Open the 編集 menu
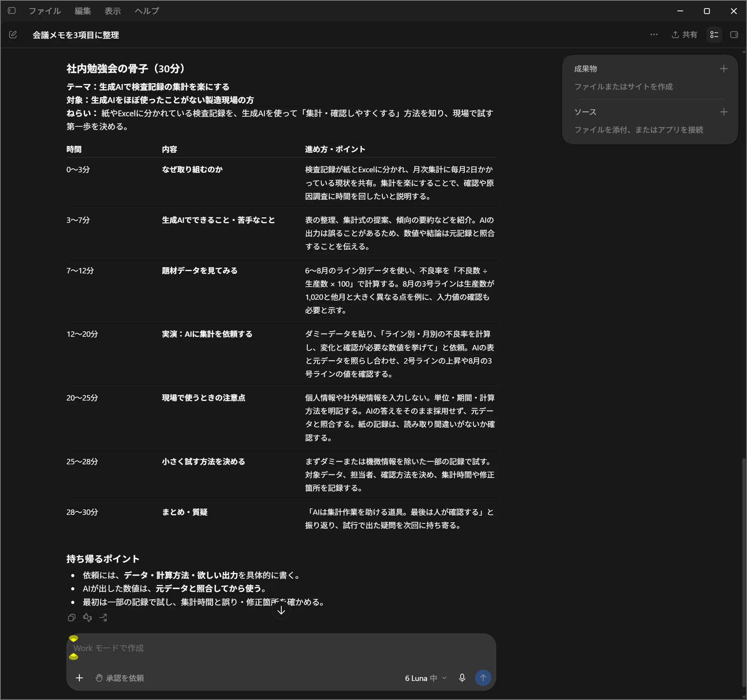Screen dimensions: 747x700 tap(83, 11)
